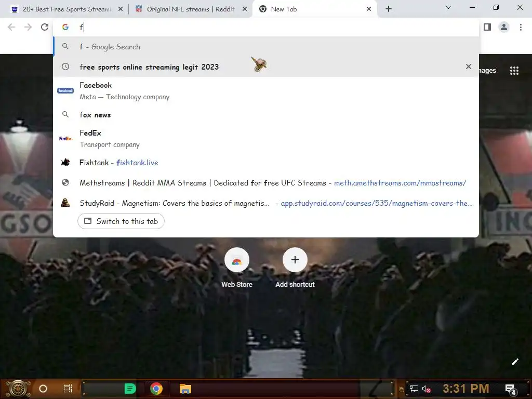Close the Original NFL streams tab

click(x=244, y=9)
